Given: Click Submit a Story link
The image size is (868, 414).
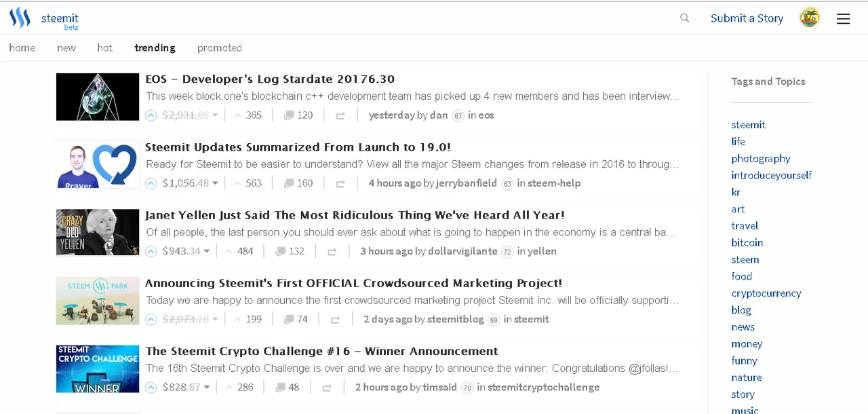Looking at the screenshot, I should click(747, 18).
